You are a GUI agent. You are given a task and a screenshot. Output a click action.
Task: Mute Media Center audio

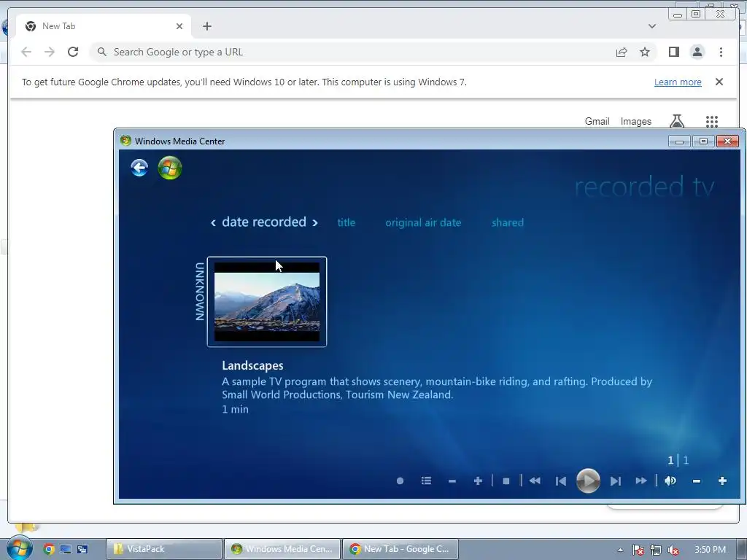pos(670,481)
